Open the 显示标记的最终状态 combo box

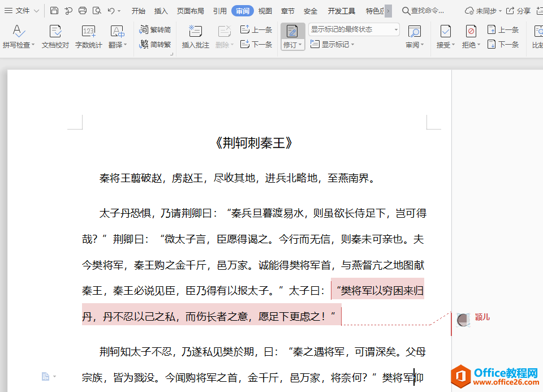point(354,29)
